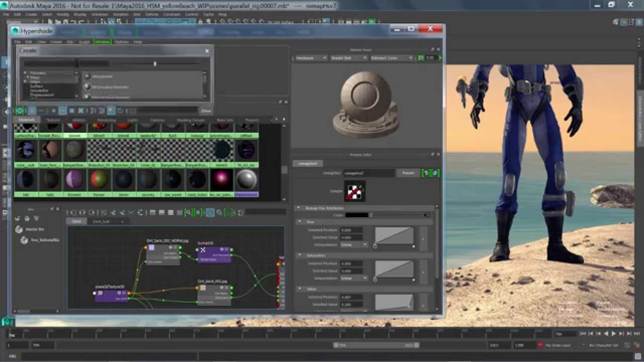The height and width of the screenshot is (362, 644).
Task: Switch to the Shading Groups tab
Action: pyautogui.click(x=191, y=120)
